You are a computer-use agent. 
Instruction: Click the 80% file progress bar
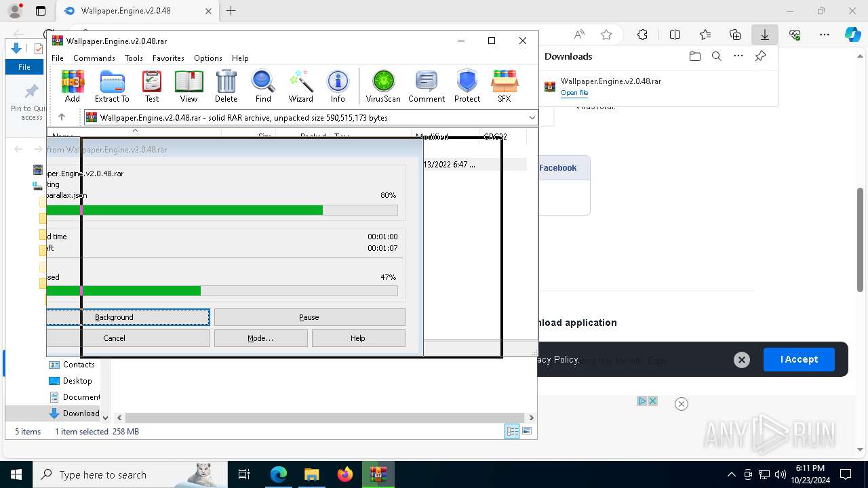coord(222,210)
